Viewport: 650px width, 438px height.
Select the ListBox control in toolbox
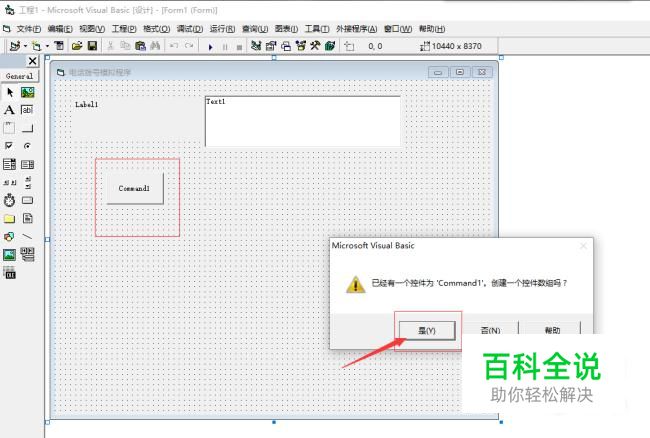tap(28, 165)
